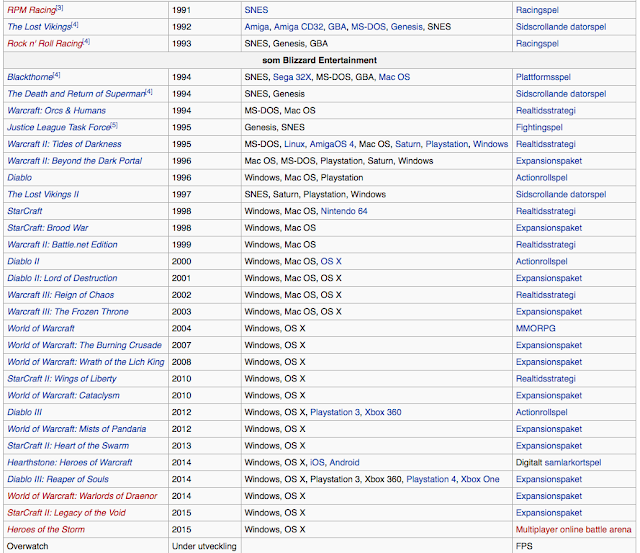
Task: Open StarCraft: Brood War link
Action: 47,227
